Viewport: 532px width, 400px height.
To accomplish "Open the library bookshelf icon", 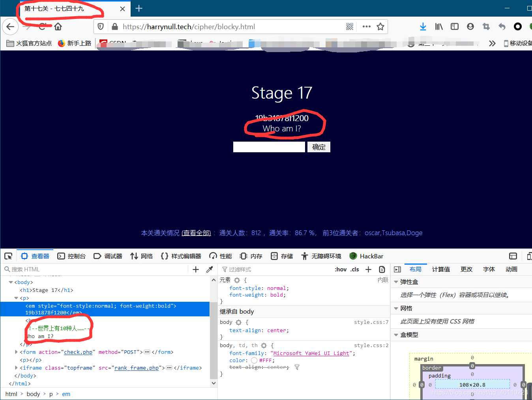I will (439, 26).
